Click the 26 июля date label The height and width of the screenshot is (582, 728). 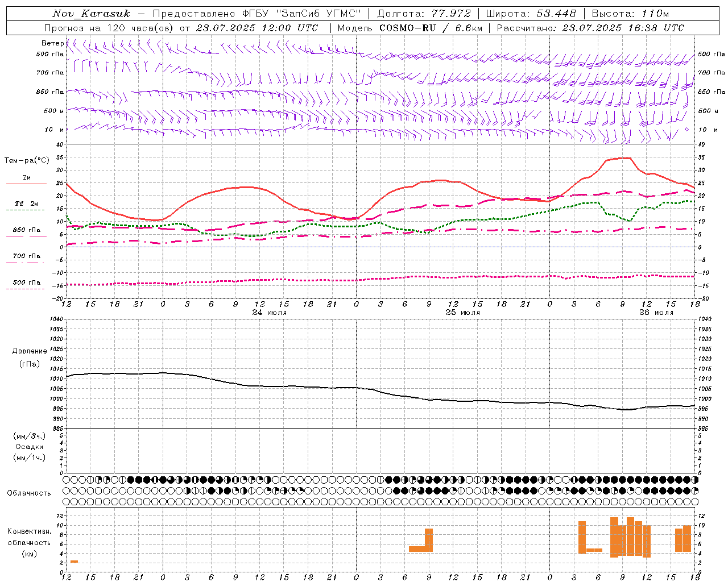coord(656,313)
